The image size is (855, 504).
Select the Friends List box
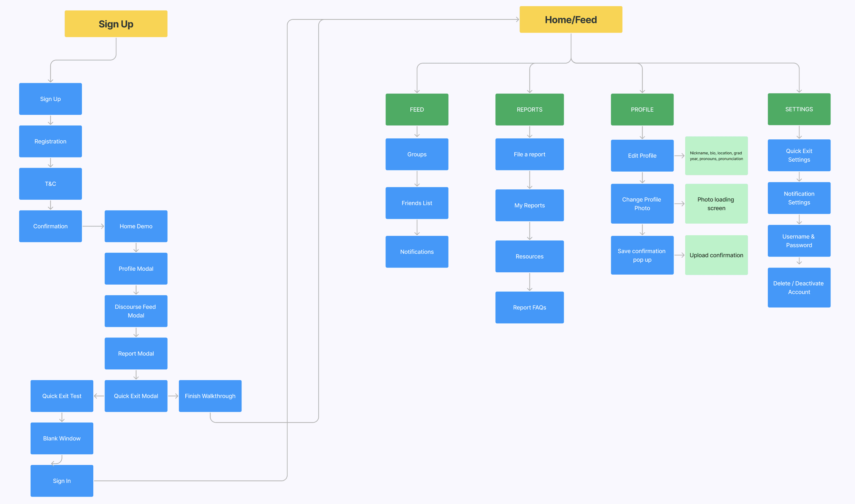pyautogui.click(x=417, y=203)
